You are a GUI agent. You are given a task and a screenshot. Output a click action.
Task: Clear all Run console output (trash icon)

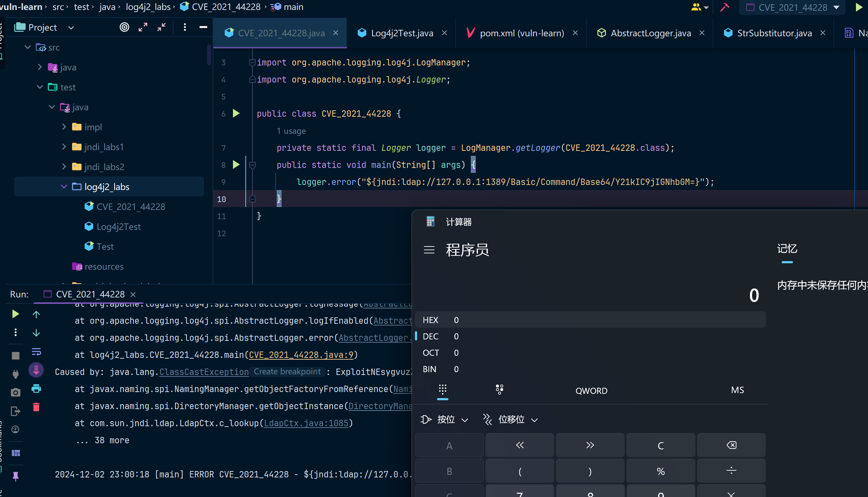pyautogui.click(x=36, y=407)
